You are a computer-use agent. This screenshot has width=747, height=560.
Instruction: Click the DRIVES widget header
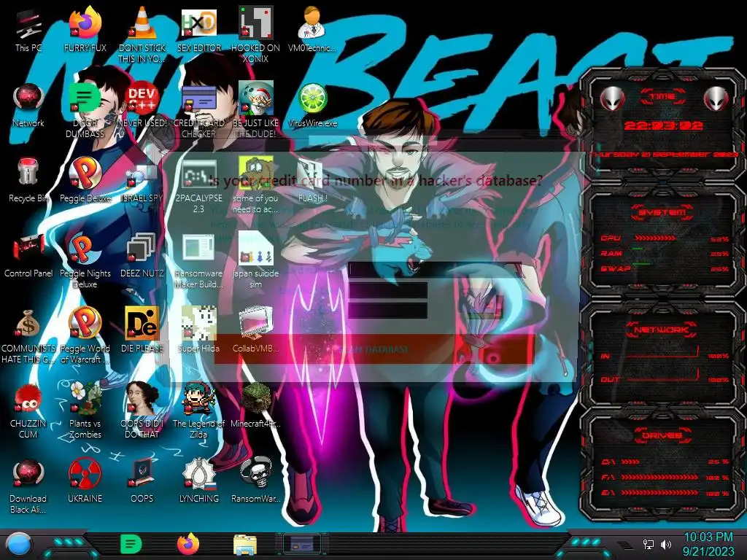coord(662,435)
